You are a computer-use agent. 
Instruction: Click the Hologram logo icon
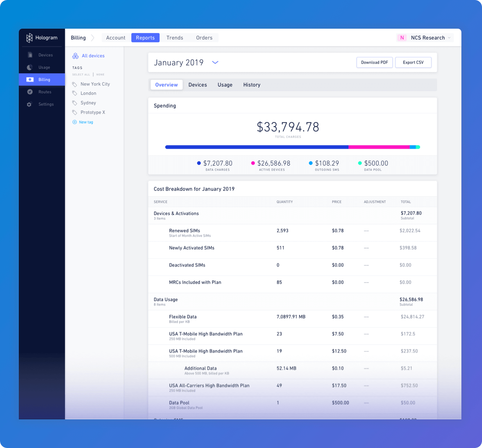pyautogui.click(x=29, y=38)
